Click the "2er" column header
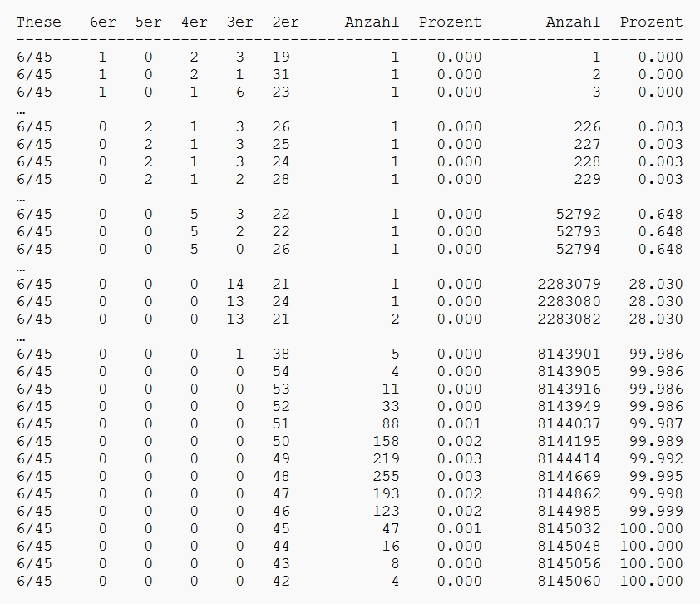Screen dimensions: 700x604 [285, 22]
